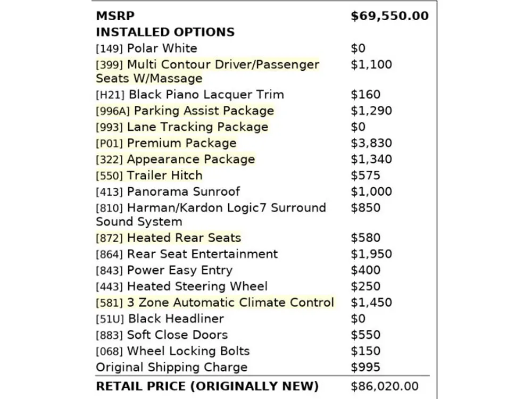
Task: Select the Wheel Locking Bolts option code [068]
Action: [x=109, y=352]
